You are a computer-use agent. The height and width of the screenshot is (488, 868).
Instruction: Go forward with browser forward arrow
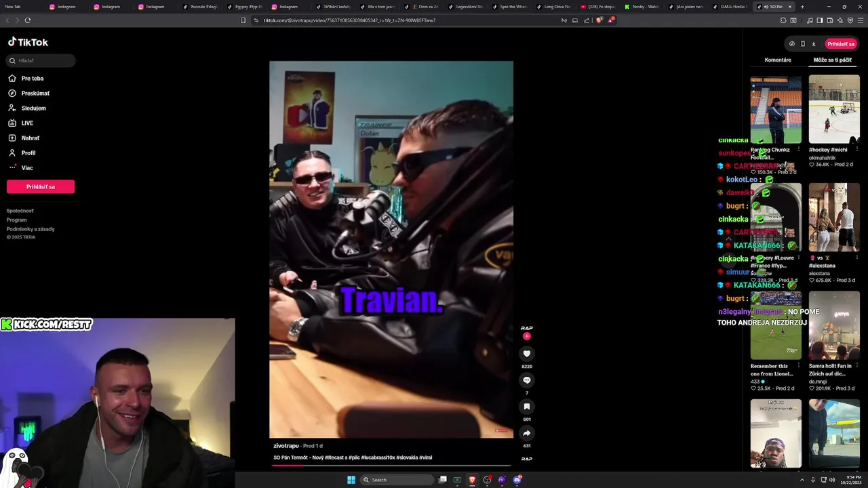tap(17, 20)
